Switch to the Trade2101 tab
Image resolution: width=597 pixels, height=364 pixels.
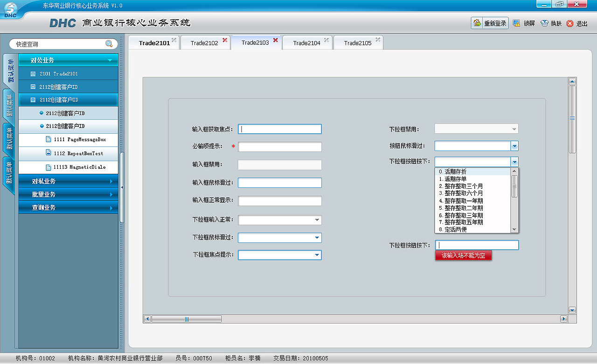(154, 43)
